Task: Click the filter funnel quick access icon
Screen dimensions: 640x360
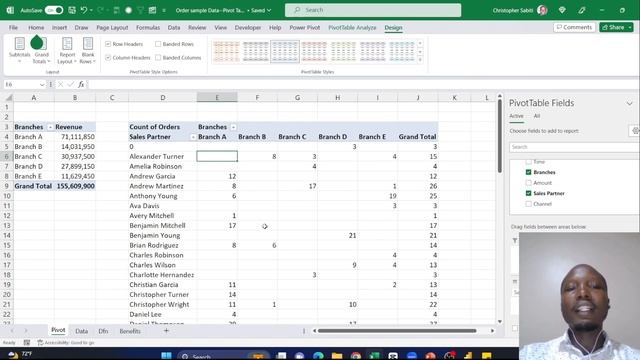Action: tap(140, 10)
